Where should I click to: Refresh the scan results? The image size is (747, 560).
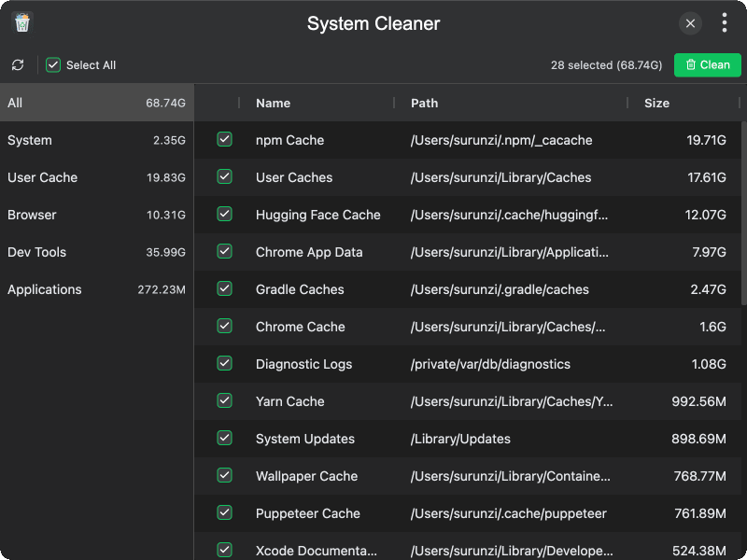pyautogui.click(x=18, y=65)
